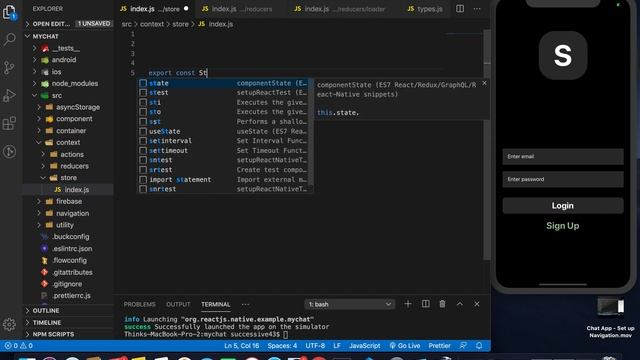Tap the Sign Up link in simulator
The image size is (640, 360).
(562, 226)
